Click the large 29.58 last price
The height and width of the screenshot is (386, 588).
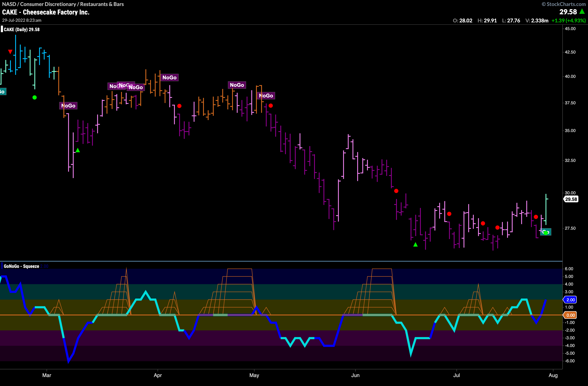point(568,12)
